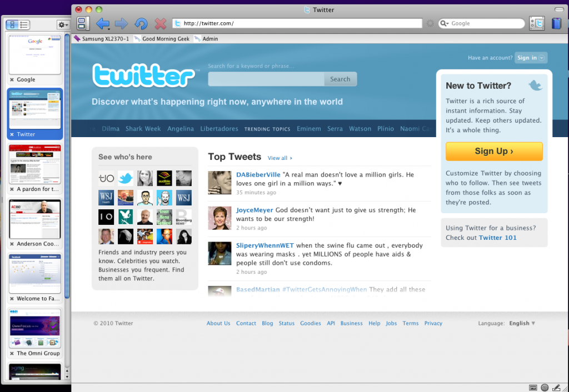Click the leftmost box icon in status bar

(533, 388)
